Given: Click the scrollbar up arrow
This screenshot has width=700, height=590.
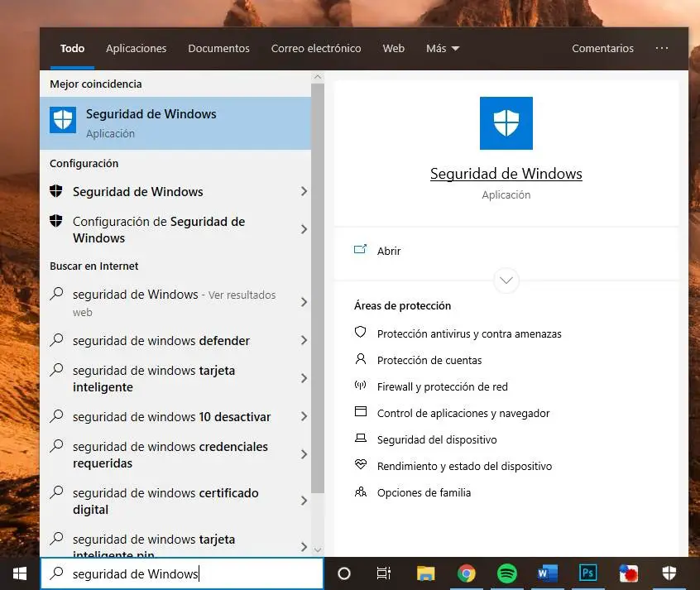Looking at the screenshot, I should [318, 77].
